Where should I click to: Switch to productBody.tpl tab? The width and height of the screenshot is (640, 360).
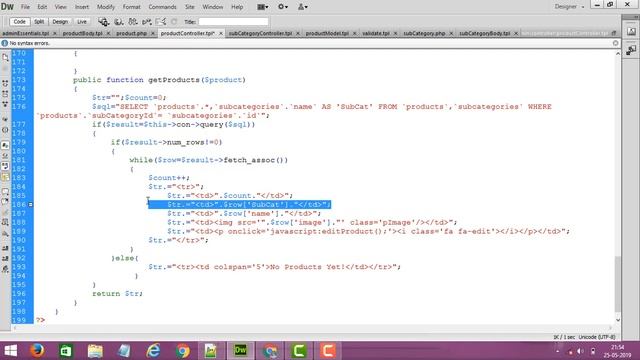(x=82, y=33)
